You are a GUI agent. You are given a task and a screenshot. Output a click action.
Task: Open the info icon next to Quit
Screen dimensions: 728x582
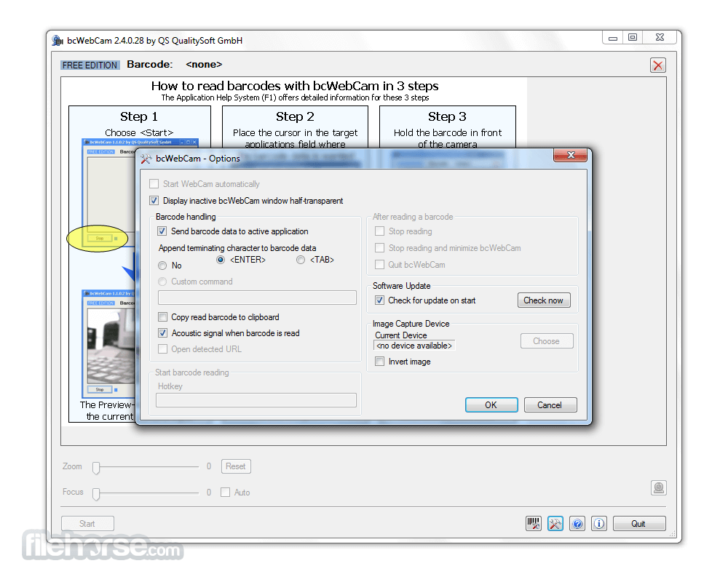[599, 524]
